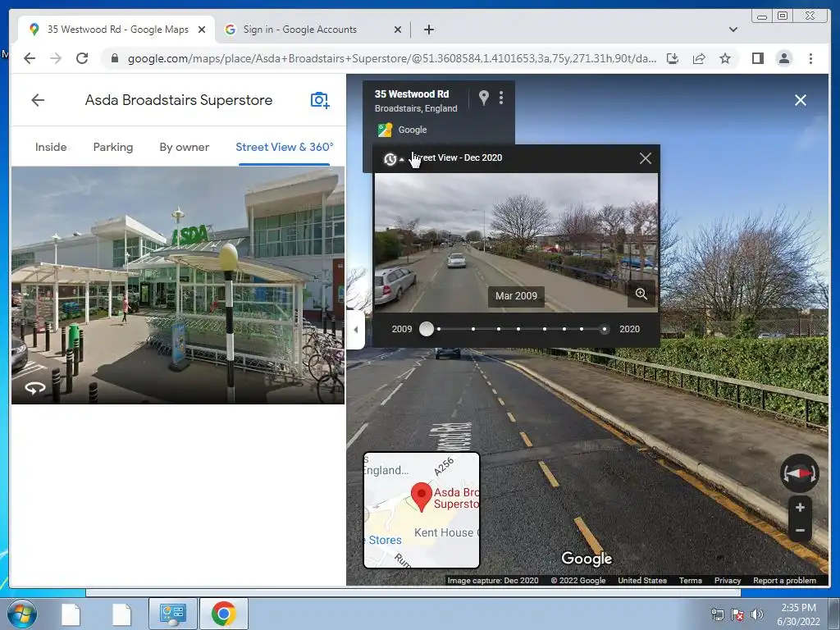Image resolution: width=840 pixels, height=630 pixels.
Task: Click the volume speaker tray icon
Action: pos(757,614)
